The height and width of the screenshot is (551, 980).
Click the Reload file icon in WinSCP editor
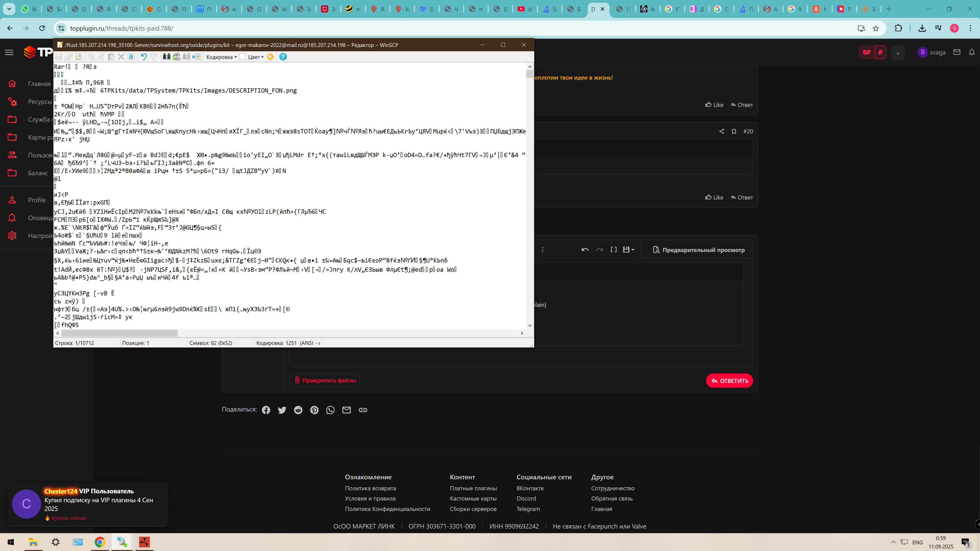pos(78,57)
